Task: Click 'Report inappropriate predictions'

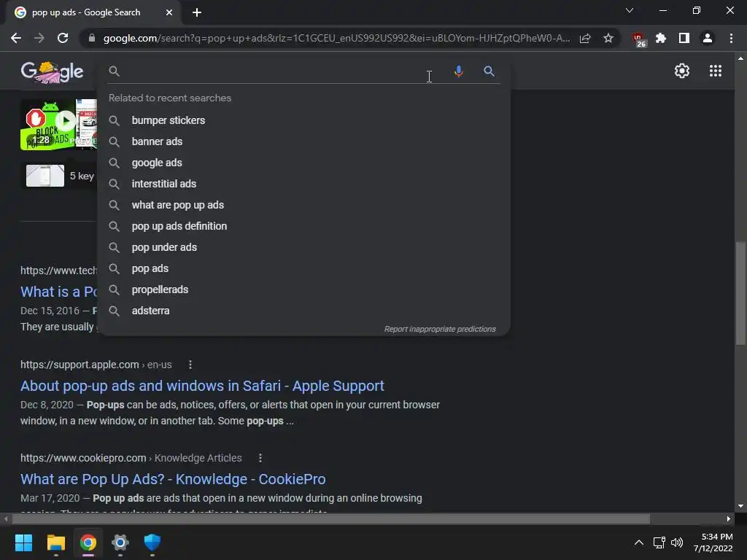Action: 440,329
